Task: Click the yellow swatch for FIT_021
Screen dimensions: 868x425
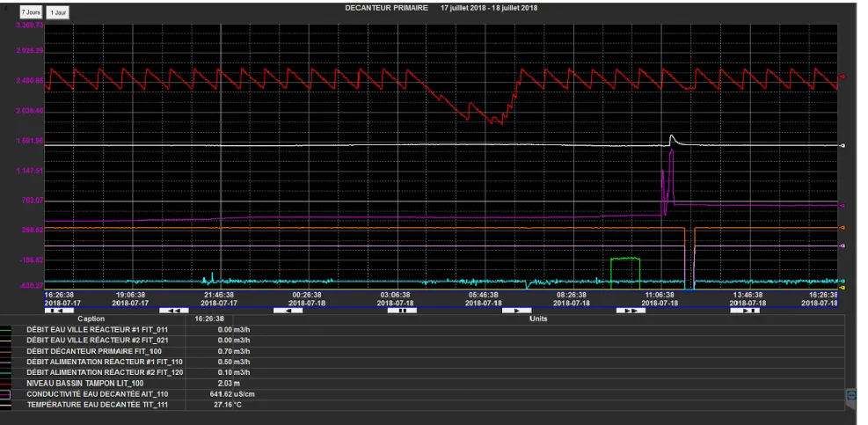Action: pos(5,340)
